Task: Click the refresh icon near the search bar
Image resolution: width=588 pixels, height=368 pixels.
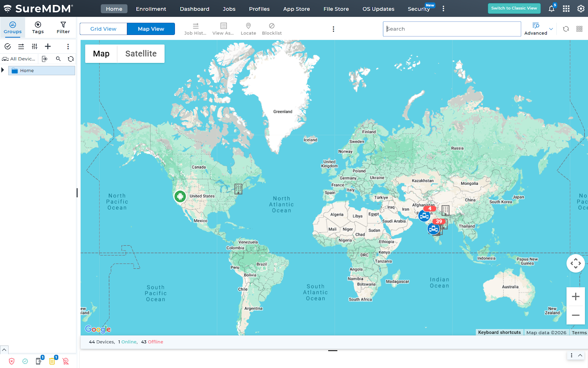Action: (x=566, y=29)
